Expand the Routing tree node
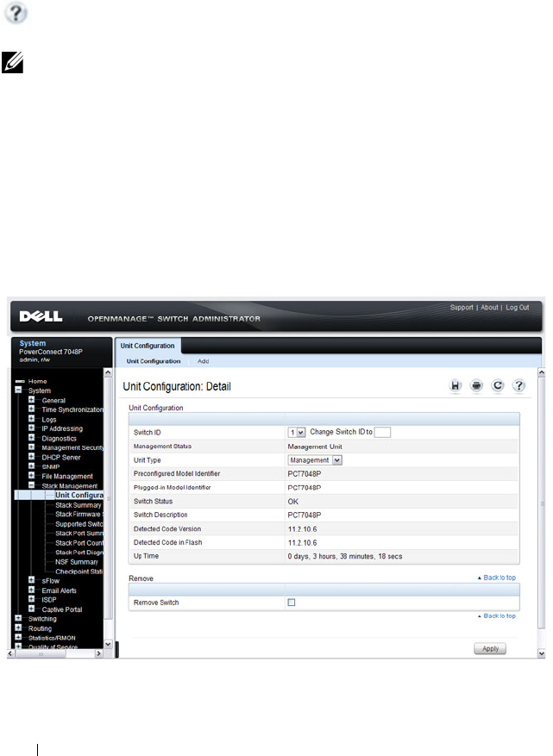The height and width of the screenshot is (756, 553). point(18,628)
